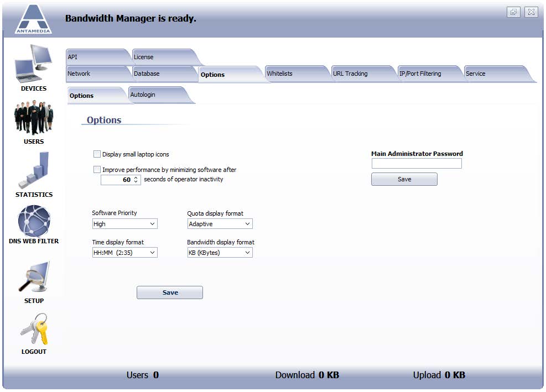
Task: Switch to the License tab
Action: coord(164,57)
